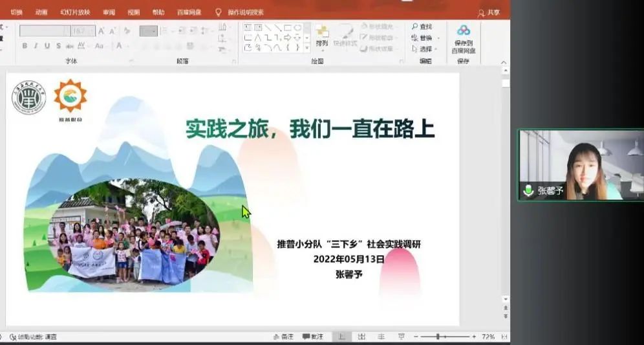Viewport: 644px width, 345px height.
Task: Switch to Normal view icon in status bar
Action: (x=341, y=337)
